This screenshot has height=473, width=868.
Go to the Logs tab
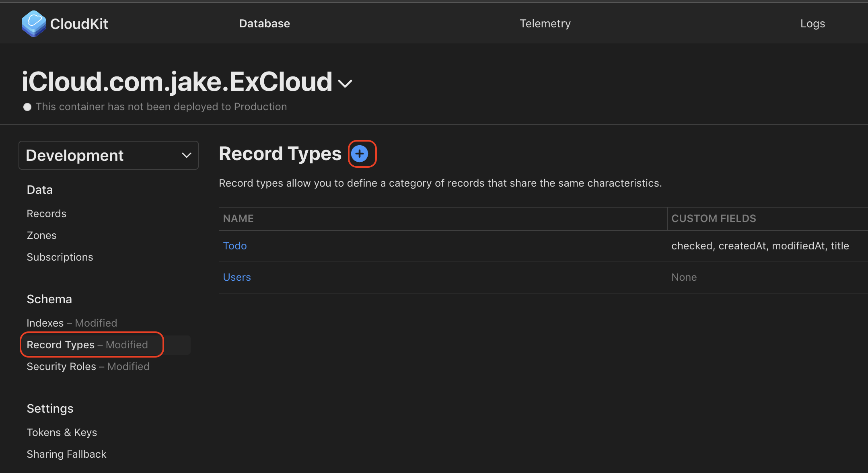click(x=812, y=24)
